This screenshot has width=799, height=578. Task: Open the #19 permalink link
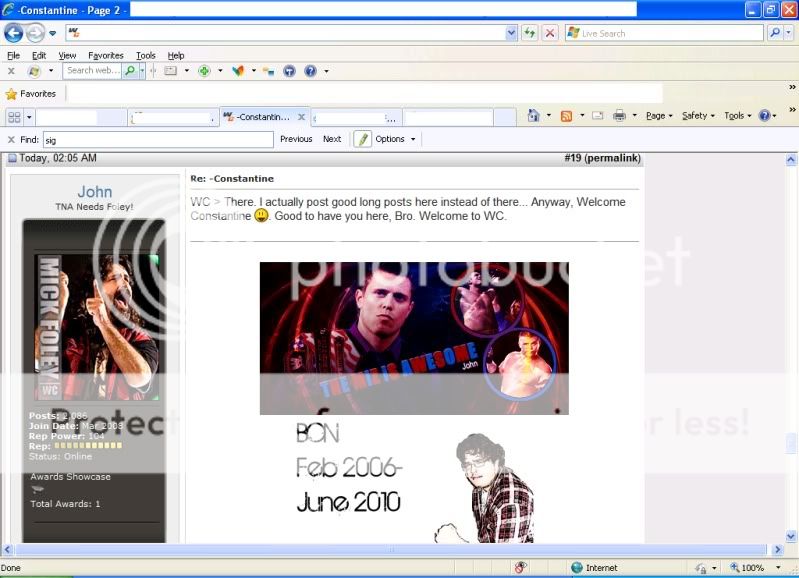tap(602, 158)
